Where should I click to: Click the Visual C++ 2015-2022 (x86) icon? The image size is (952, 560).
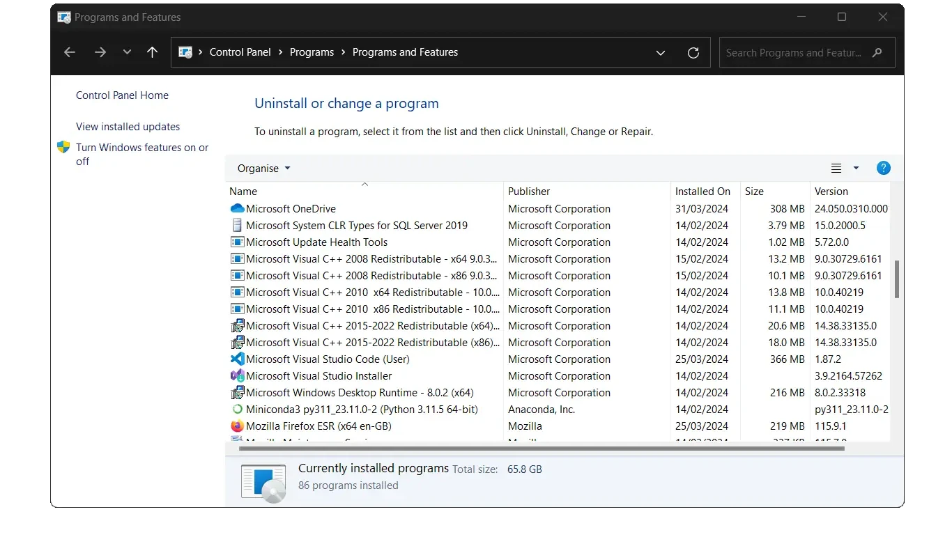(237, 342)
